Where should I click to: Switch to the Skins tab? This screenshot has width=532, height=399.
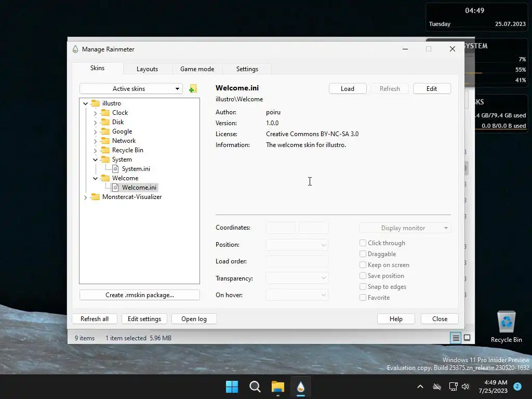point(97,68)
